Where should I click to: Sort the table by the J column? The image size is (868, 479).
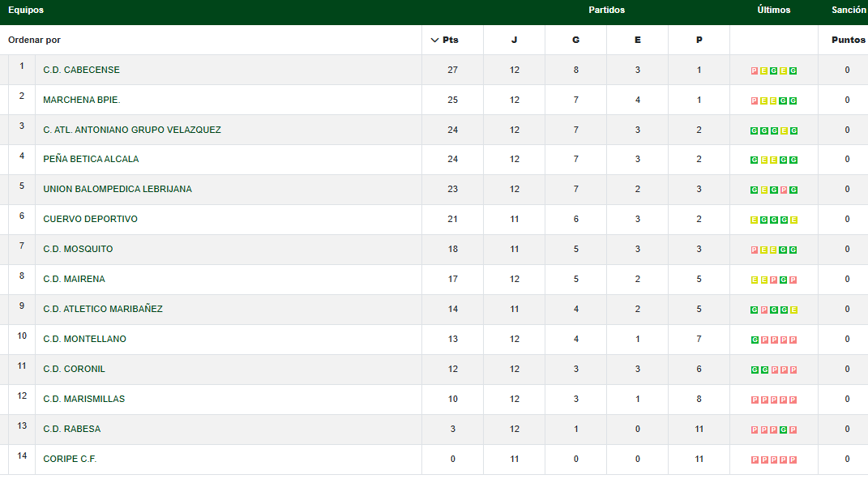[514, 40]
